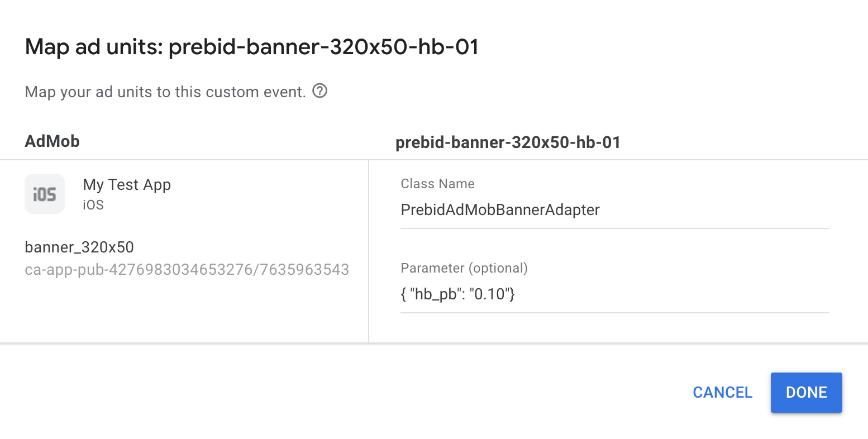
Task: Select the My Test App app entry
Action: (x=126, y=184)
